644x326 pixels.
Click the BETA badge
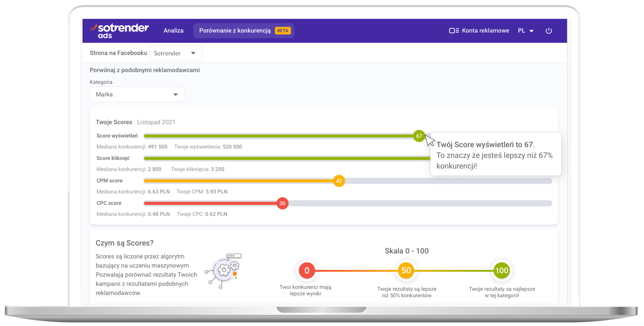coord(282,31)
